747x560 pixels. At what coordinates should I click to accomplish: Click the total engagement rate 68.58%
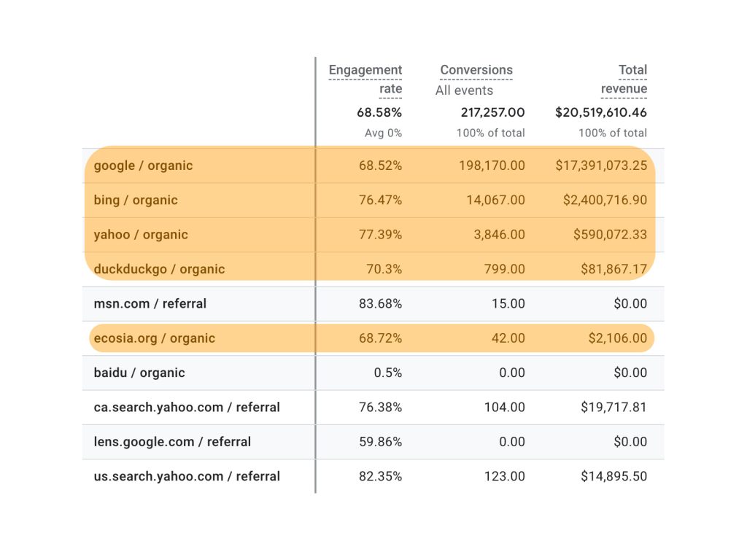coord(379,113)
